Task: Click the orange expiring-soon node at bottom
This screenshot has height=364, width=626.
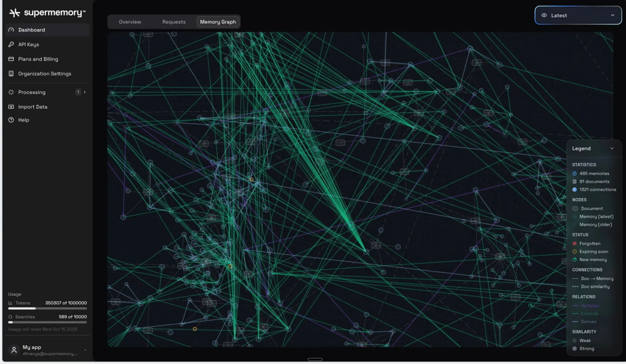Action: 195,329
